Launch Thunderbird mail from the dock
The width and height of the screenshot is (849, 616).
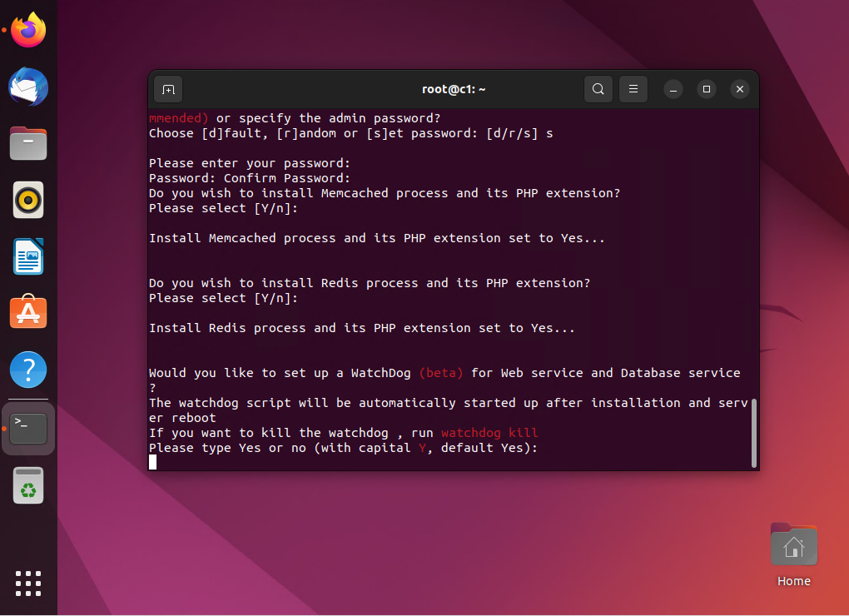pos(28,87)
